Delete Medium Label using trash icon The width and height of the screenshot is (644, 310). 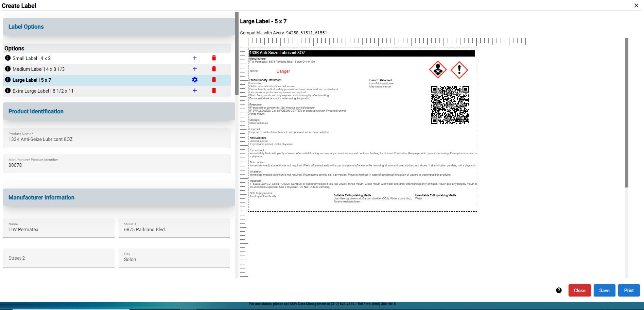coord(214,69)
